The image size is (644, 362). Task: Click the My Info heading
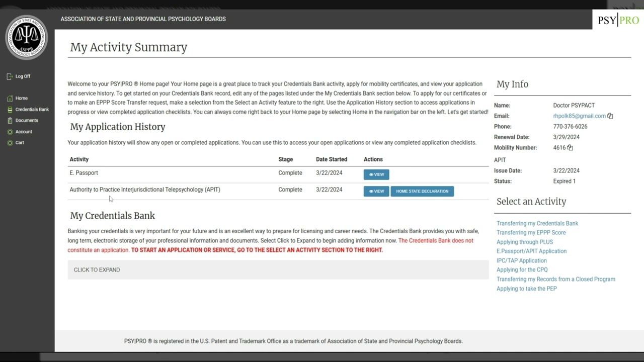click(512, 84)
